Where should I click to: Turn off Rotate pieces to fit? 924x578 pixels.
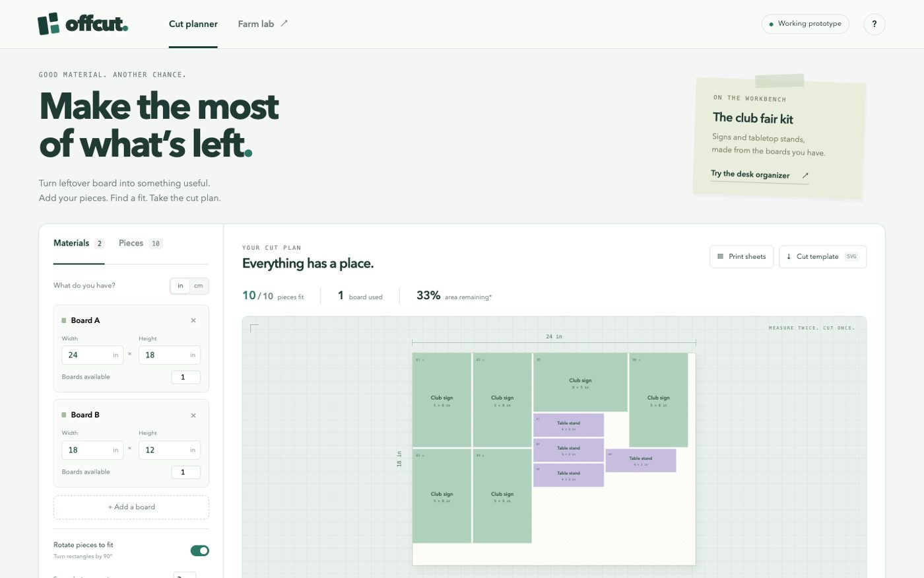click(x=199, y=550)
